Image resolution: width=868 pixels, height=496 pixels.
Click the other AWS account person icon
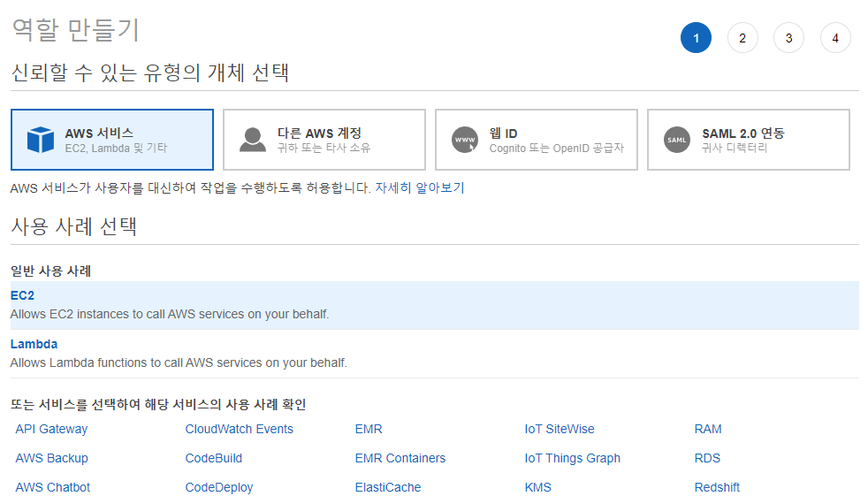point(253,140)
